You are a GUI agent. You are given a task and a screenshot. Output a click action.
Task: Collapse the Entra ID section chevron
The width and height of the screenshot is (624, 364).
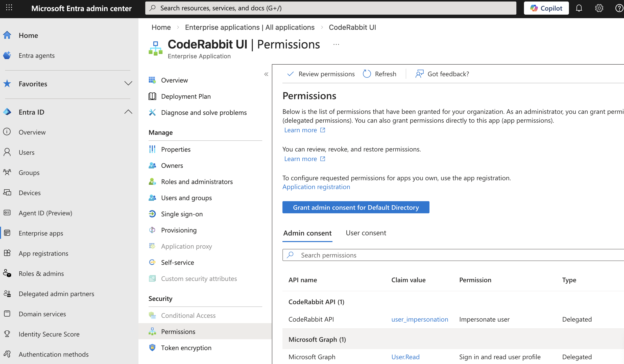[128, 112]
